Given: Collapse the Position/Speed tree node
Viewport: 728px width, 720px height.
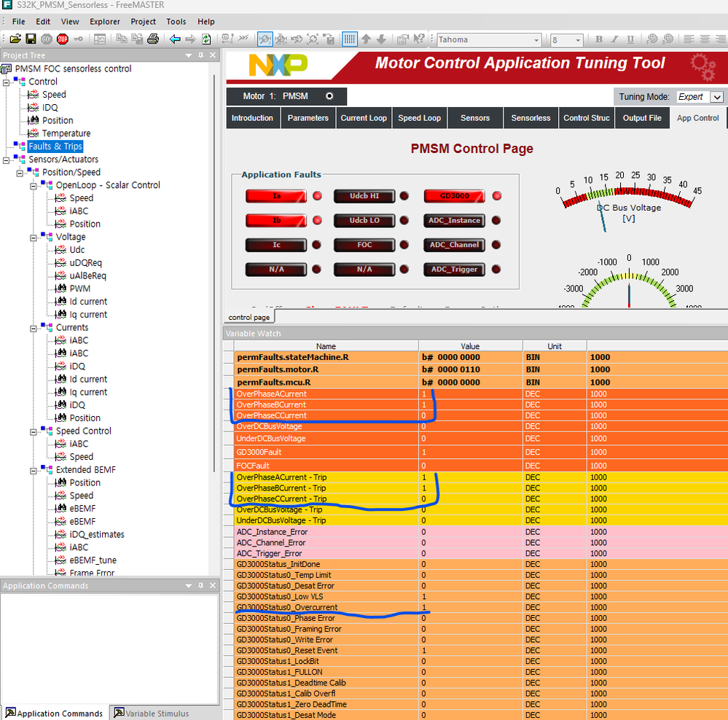Looking at the screenshot, I should point(20,173).
